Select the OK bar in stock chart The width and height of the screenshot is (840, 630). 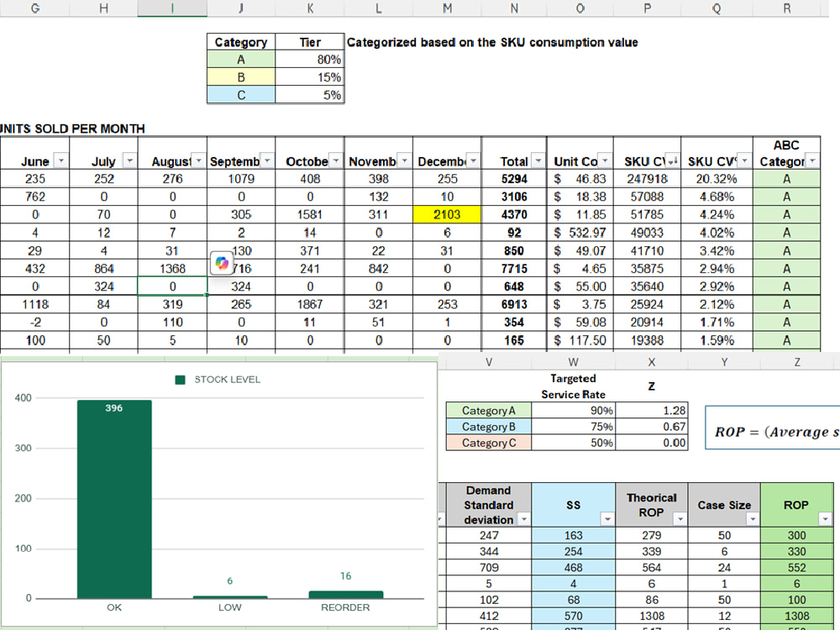pyautogui.click(x=114, y=499)
